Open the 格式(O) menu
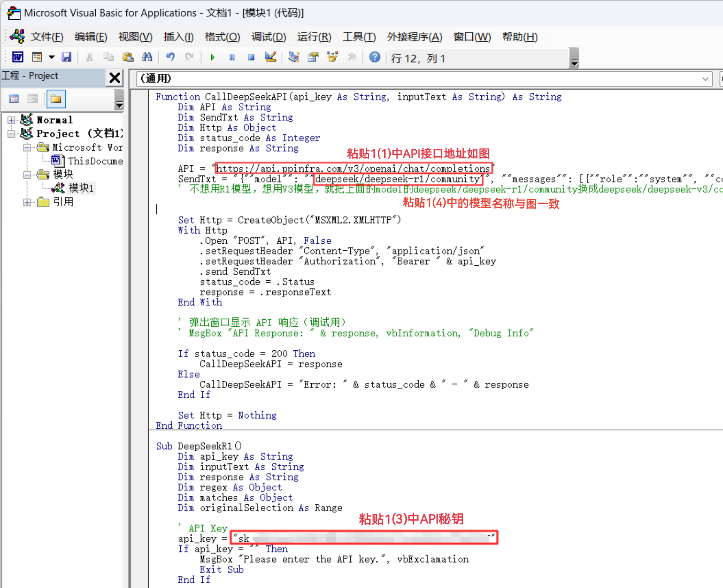Screen dimensions: 723x588 pyautogui.click(x=222, y=37)
